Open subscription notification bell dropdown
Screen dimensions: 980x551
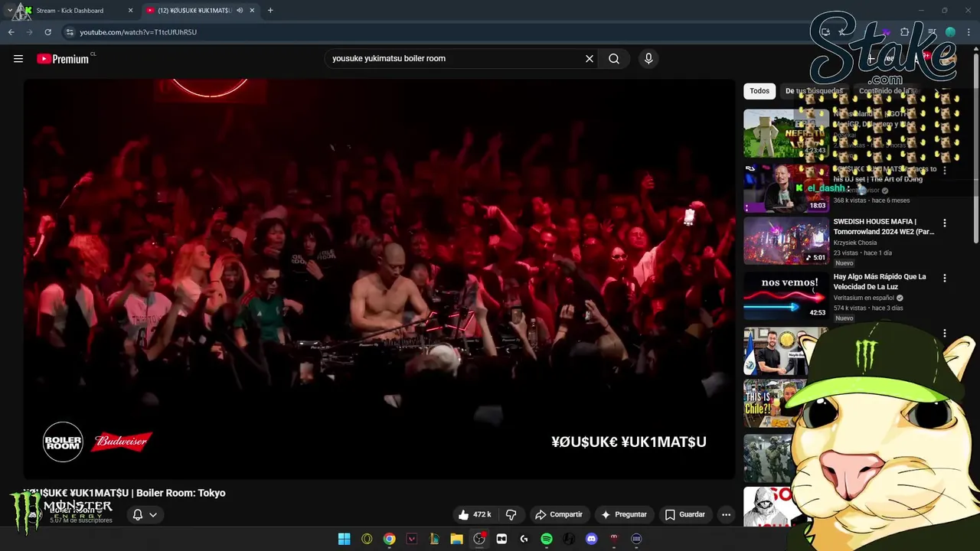click(x=144, y=515)
